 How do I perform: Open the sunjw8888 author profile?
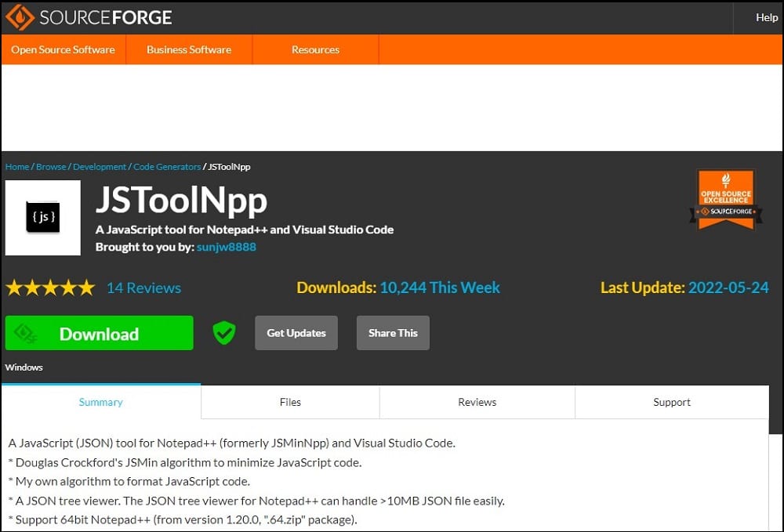coord(226,247)
